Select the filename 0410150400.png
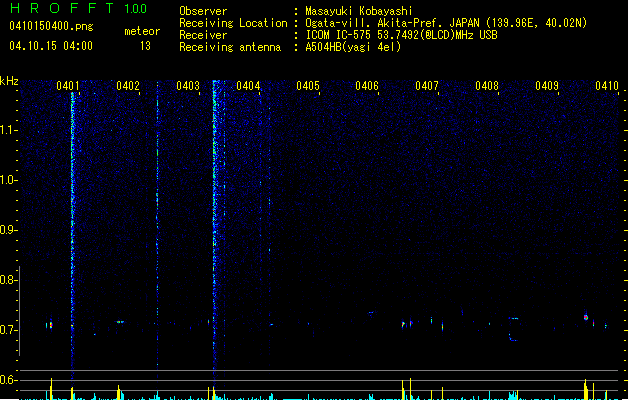Image resolution: width=629 pixels, height=400 pixels. click(x=51, y=26)
